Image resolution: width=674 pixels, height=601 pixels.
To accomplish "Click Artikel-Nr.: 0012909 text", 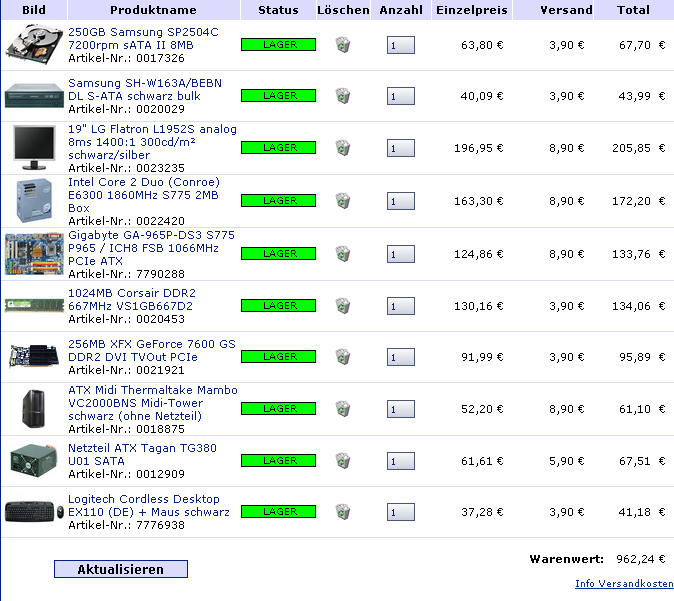I will click(x=126, y=474).
